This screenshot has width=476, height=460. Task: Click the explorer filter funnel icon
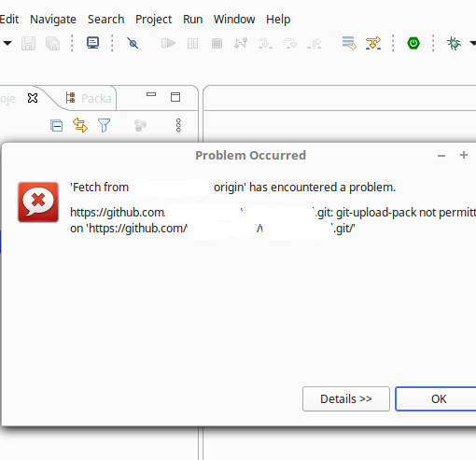(105, 125)
